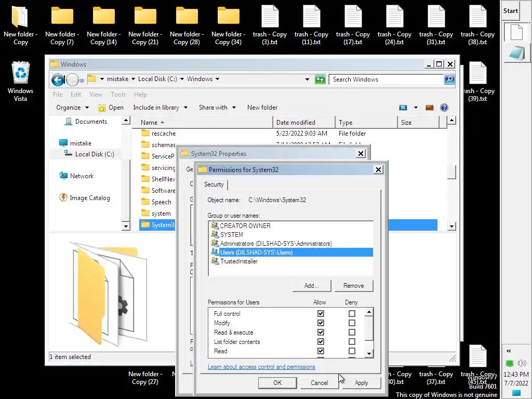Remove the selected Users group
The image size is (532, 399).
353,286
